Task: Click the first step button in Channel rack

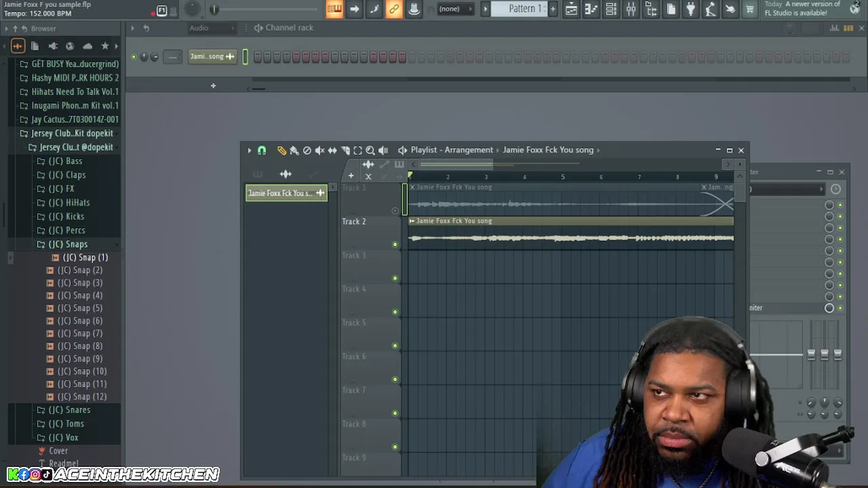Action: click(x=258, y=57)
